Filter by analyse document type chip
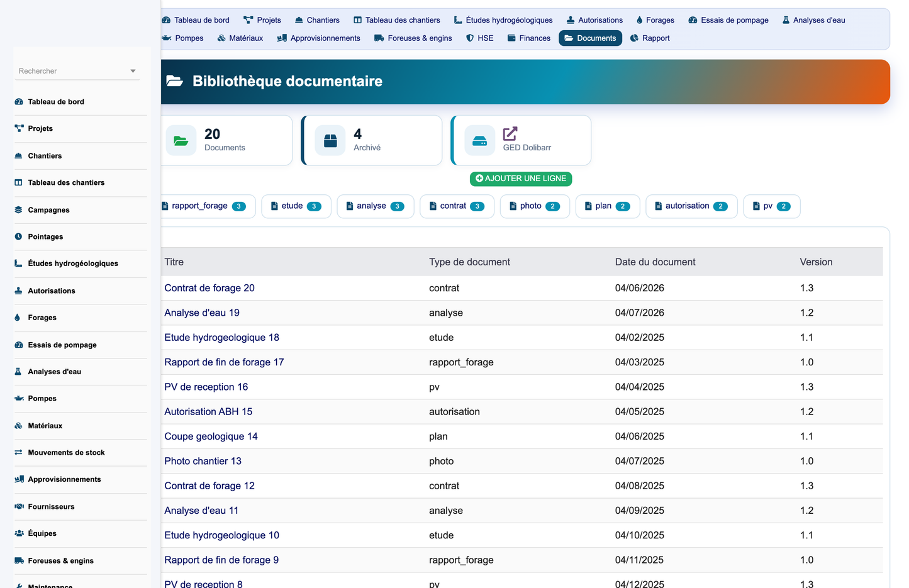This screenshot has height=588, width=909. pos(376,206)
